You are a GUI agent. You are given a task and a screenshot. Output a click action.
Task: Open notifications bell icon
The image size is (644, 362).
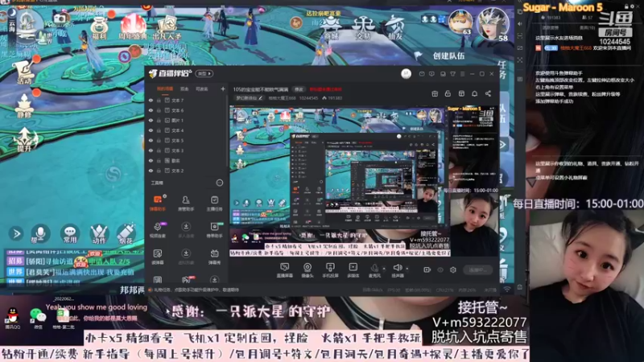pyautogui.click(x=474, y=93)
